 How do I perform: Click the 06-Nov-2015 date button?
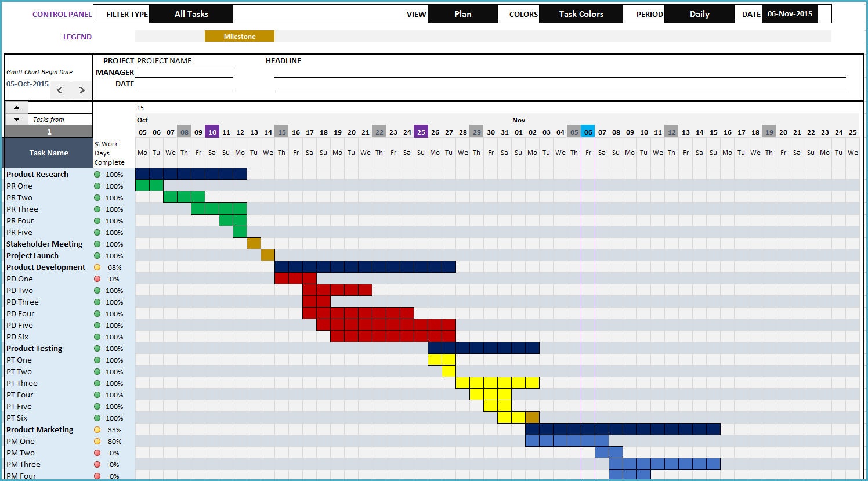[790, 13]
